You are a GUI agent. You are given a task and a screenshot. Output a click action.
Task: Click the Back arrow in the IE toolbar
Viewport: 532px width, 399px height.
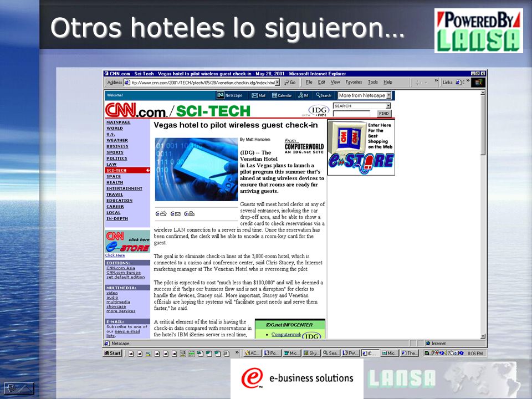419,83
